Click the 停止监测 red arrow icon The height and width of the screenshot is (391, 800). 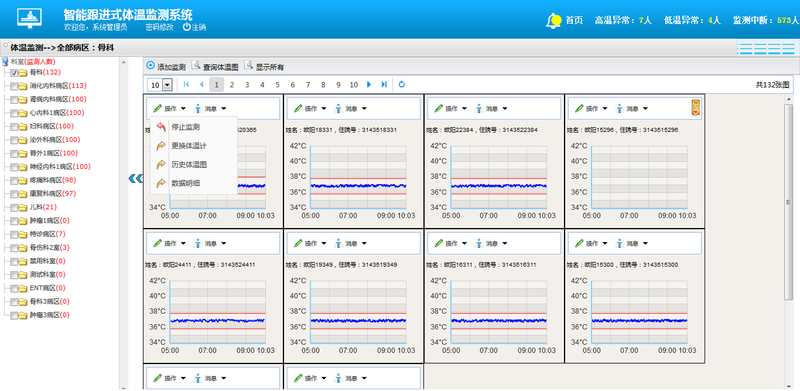pyautogui.click(x=161, y=127)
